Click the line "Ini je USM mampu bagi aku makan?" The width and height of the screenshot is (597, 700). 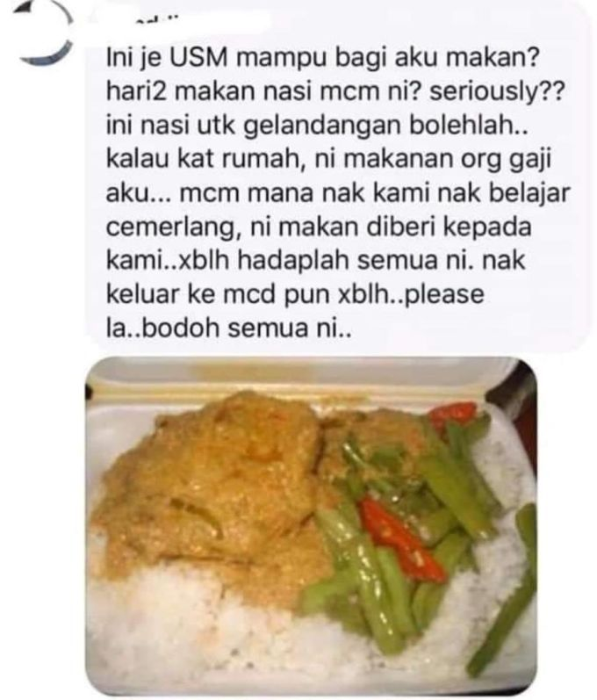(x=322, y=59)
